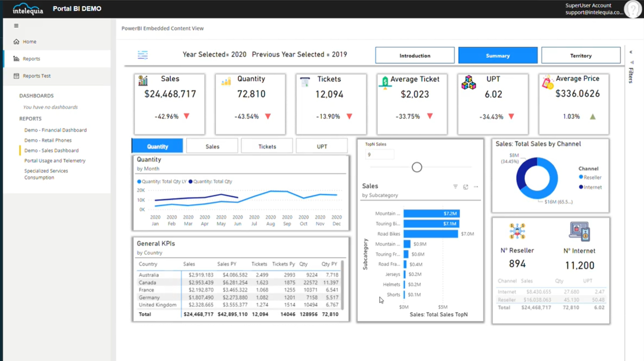
Task: Click the TopN Sales value input box
Action: coord(379,155)
